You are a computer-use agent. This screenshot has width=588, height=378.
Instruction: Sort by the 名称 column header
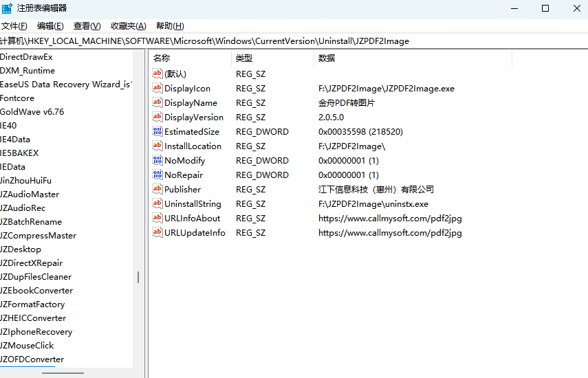tap(190, 58)
